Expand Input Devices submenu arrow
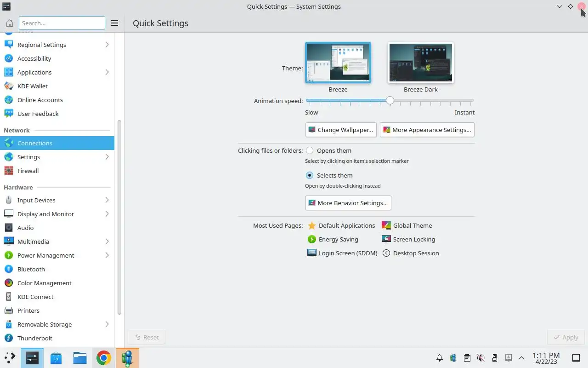 pyautogui.click(x=107, y=200)
